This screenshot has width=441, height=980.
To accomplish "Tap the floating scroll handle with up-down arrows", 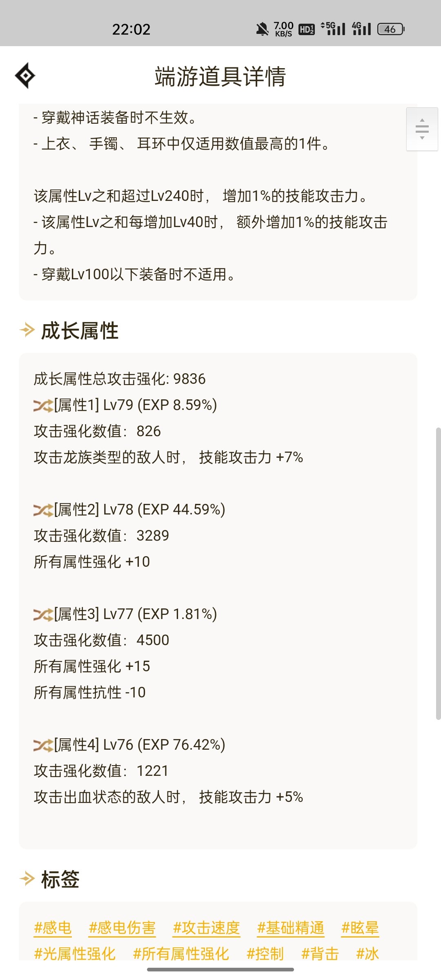I will pyautogui.click(x=422, y=129).
